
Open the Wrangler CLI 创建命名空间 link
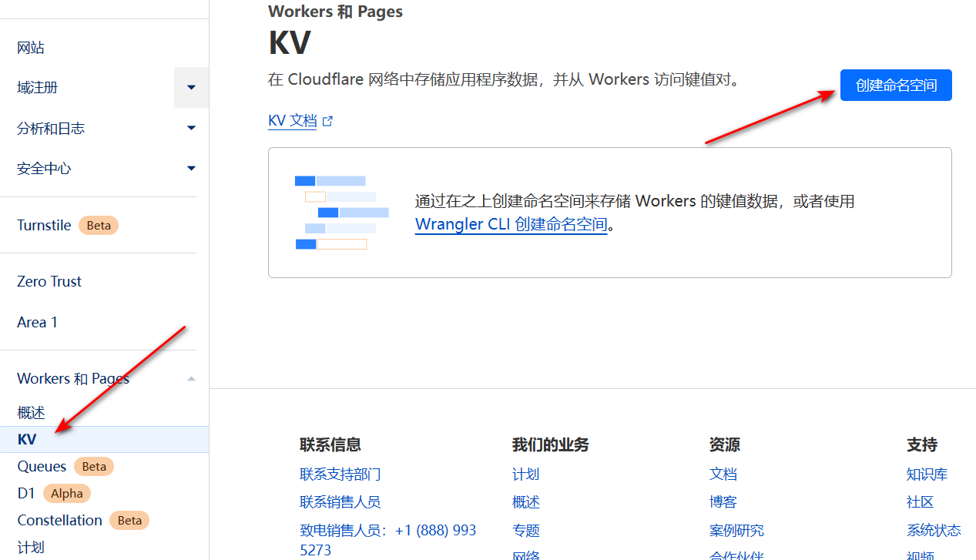[x=511, y=225]
